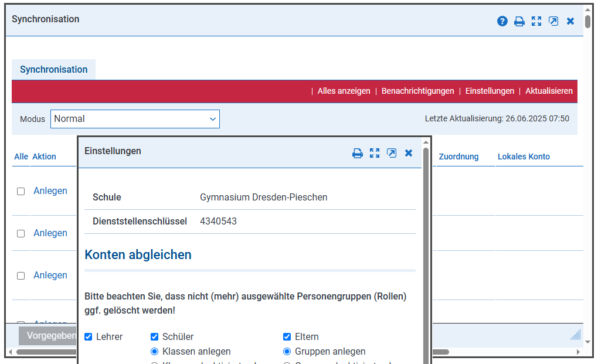Open help in Synchronisation window header
Viewport: 598px width, 364px height.
tap(502, 22)
